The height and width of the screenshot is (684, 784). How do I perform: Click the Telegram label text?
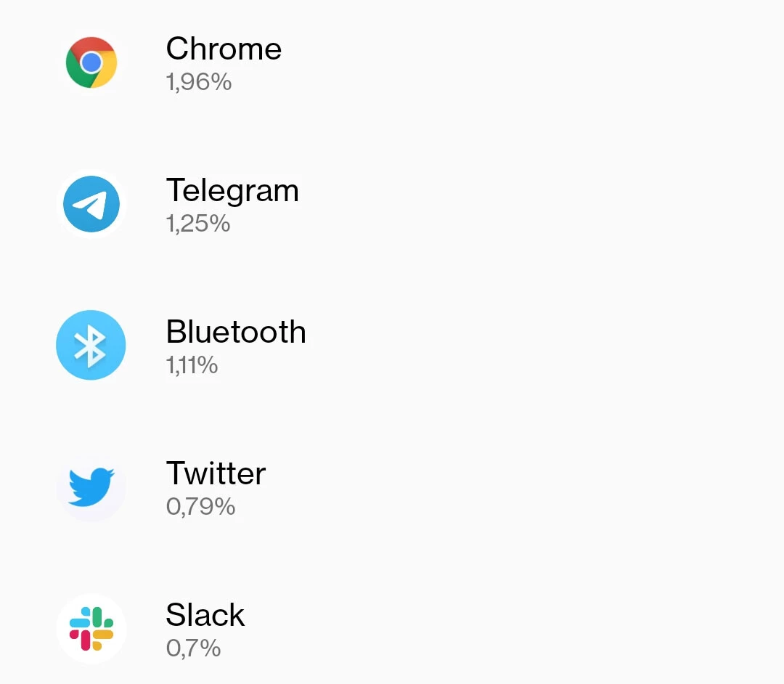[232, 192]
